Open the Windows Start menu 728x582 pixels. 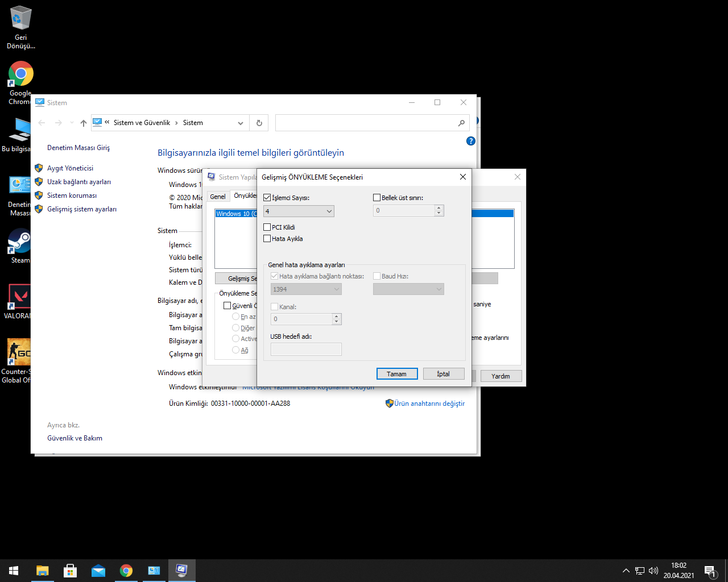point(14,571)
